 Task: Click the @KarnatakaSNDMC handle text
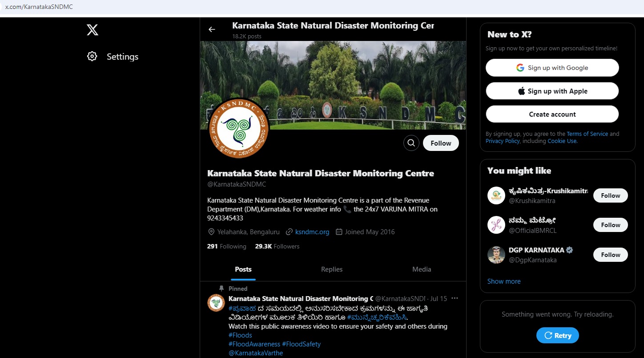coord(237,184)
